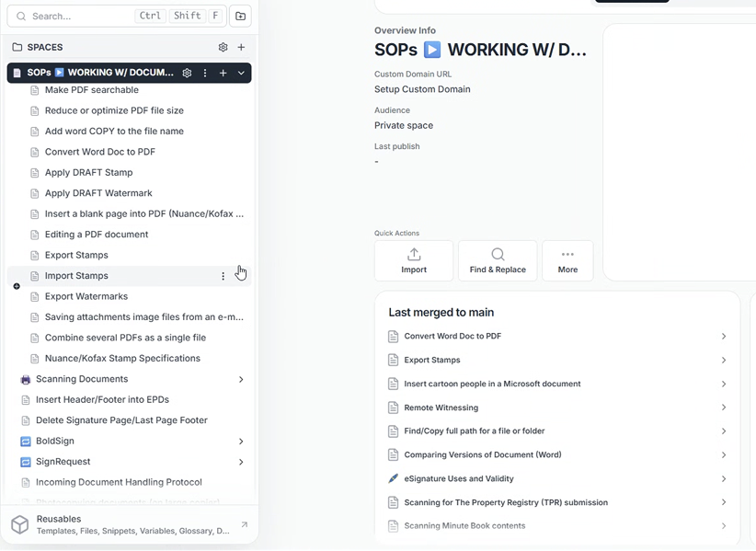Click the BoldSign icon in sidebar
The width and height of the screenshot is (756, 551).
point(26,442)
